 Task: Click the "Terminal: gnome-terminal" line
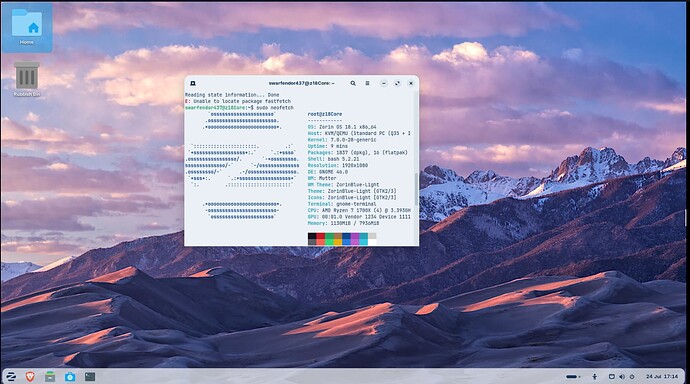click(x=342, y=204)
